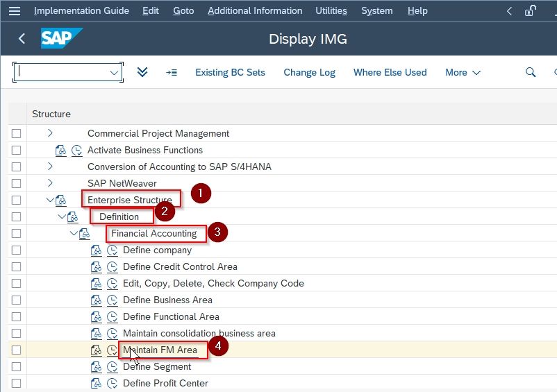Execute activity icon for Define Profit Center
The width and height of the screenshot is (557, 392).
point(113,384)
